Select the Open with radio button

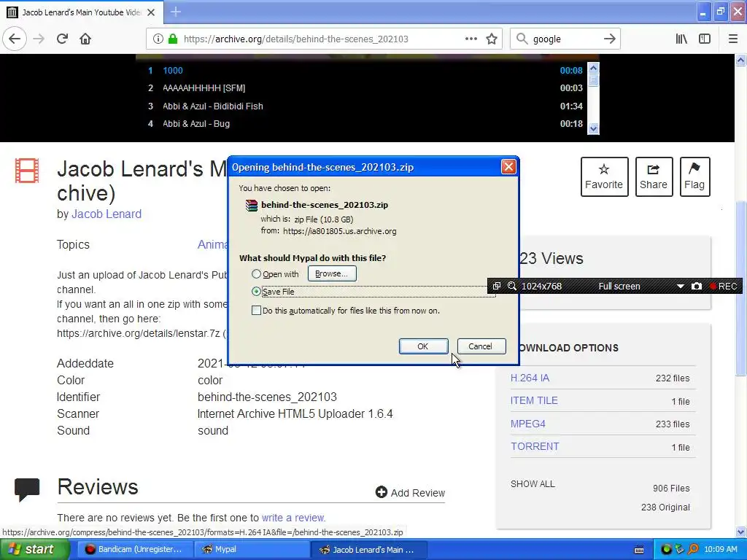point(256,274)
